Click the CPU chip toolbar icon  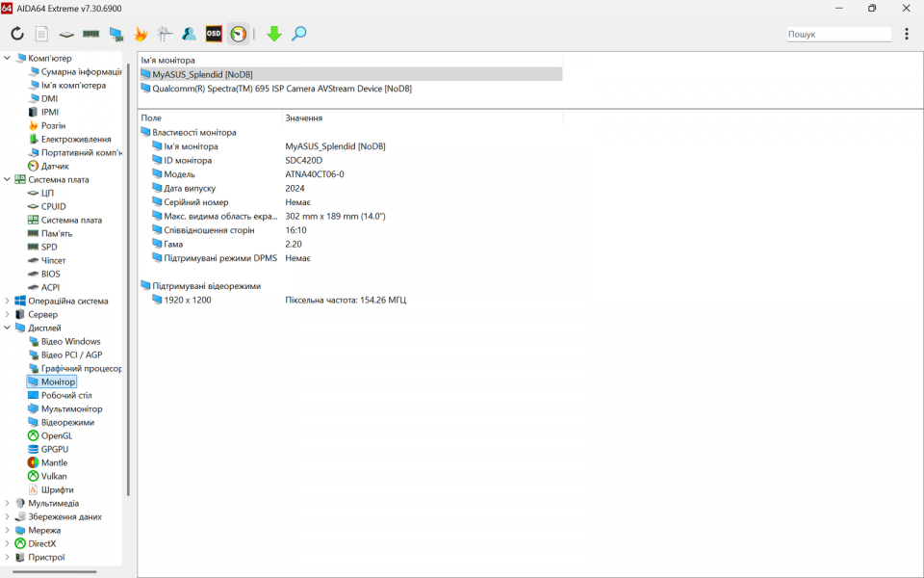[x=66, y=35]
